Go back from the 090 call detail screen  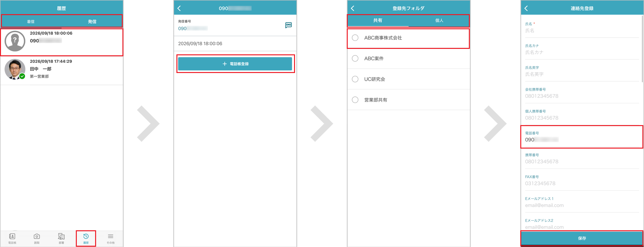click(x=179, y=8)
